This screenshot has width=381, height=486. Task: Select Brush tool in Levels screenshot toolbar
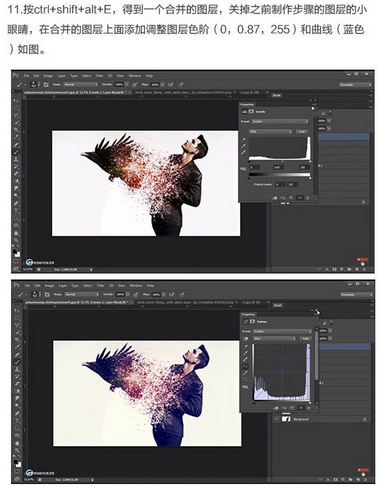pyautogui.click(x=16, y=152)
